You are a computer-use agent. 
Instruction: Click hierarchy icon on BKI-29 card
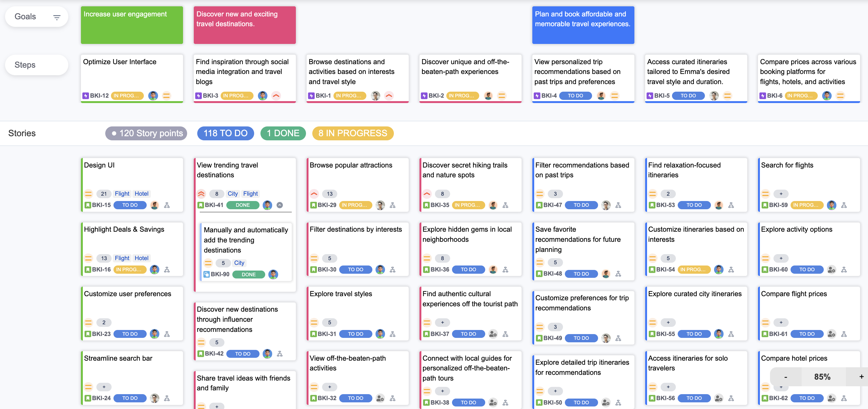click(393, 205)
